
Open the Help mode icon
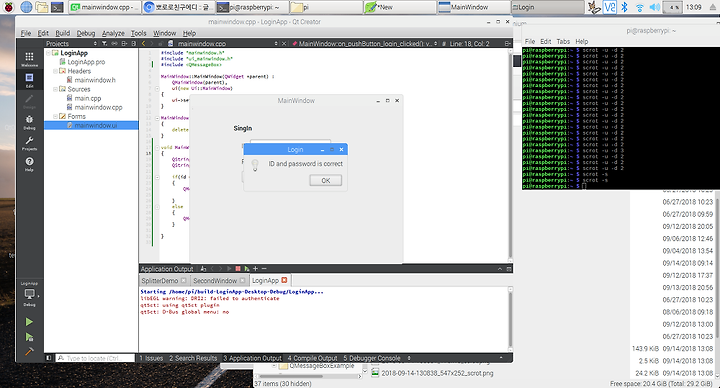pyautogui.click(x=29, y=164)
